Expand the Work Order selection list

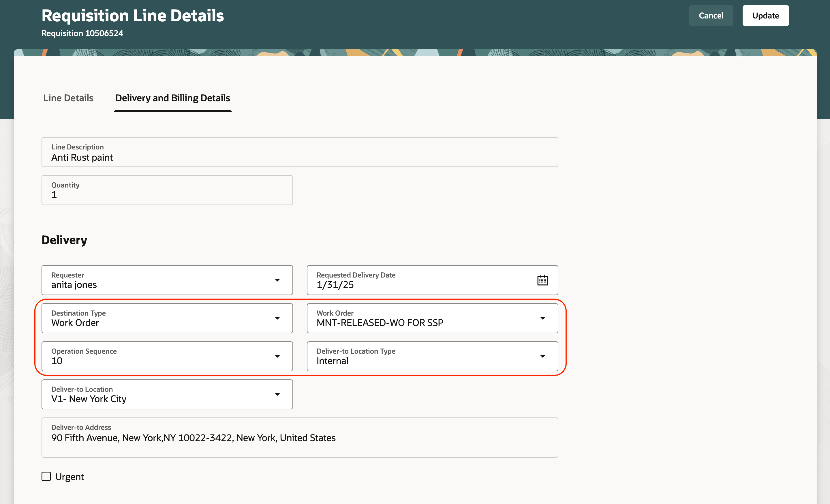point(543,318)
